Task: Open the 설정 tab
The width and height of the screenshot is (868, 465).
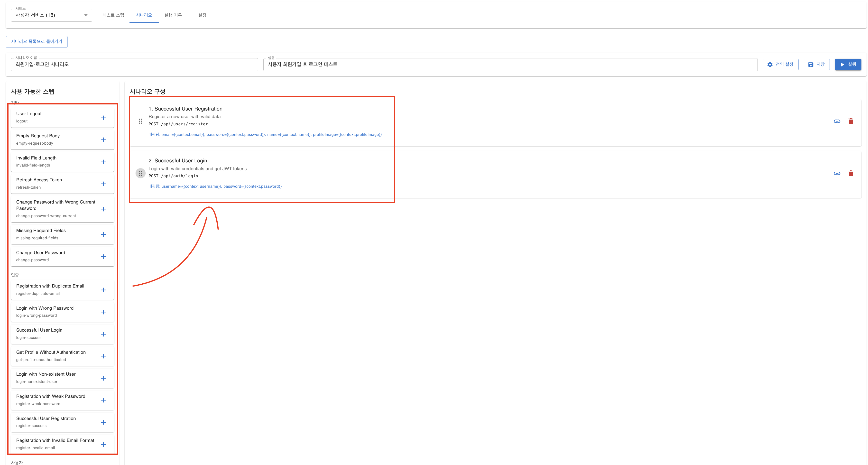Action: 202,15
